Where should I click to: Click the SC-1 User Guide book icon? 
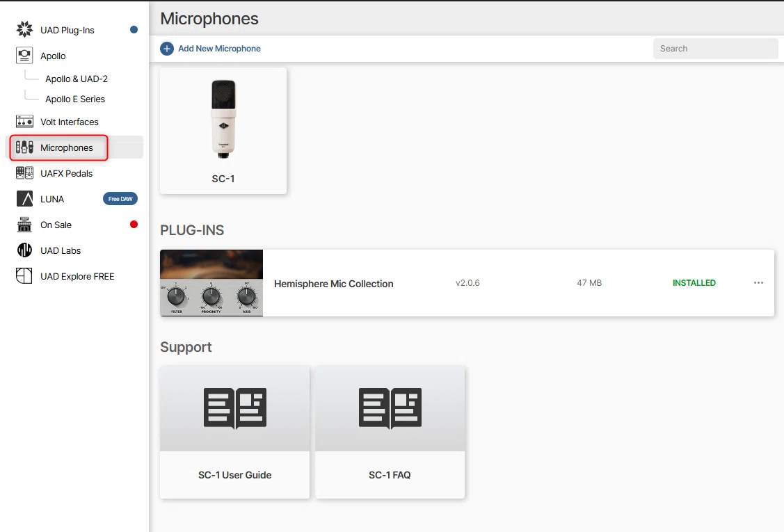[235, 408]
